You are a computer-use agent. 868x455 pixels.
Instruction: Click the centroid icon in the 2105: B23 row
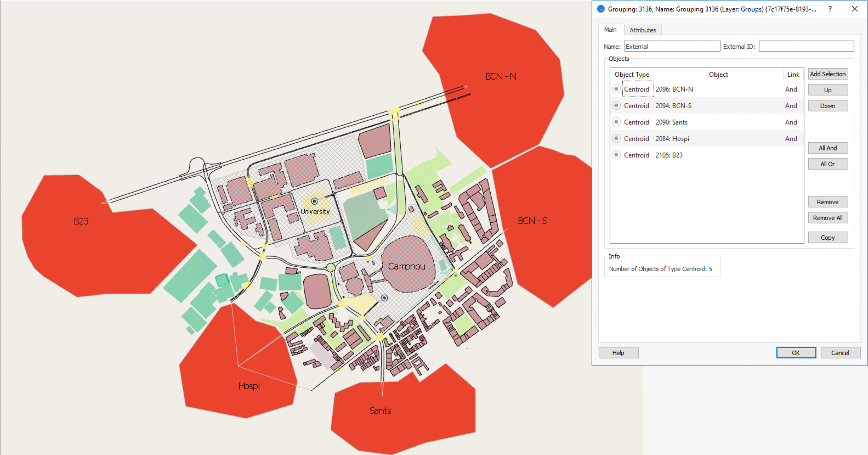(616, 155)
